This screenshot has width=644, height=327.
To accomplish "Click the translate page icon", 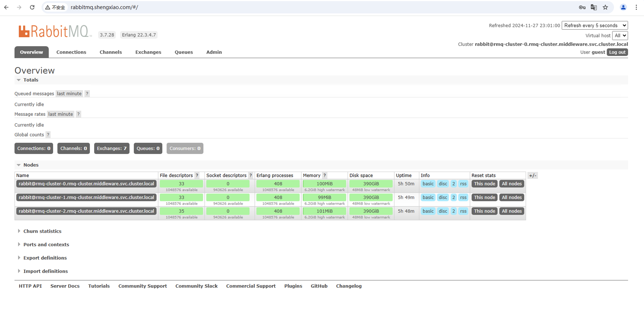I will [x=594, y=7].
